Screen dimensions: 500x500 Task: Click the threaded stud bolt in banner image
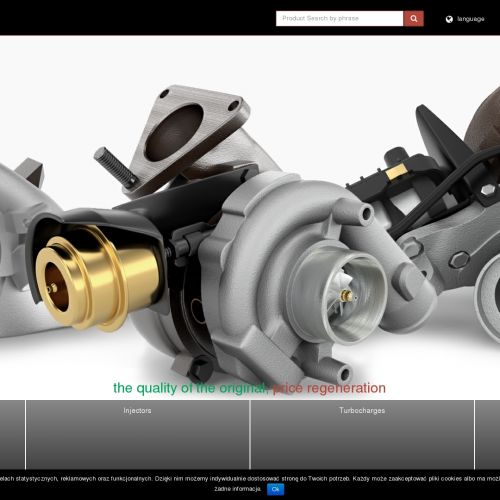pyautogui.click(x=116, y=167)
